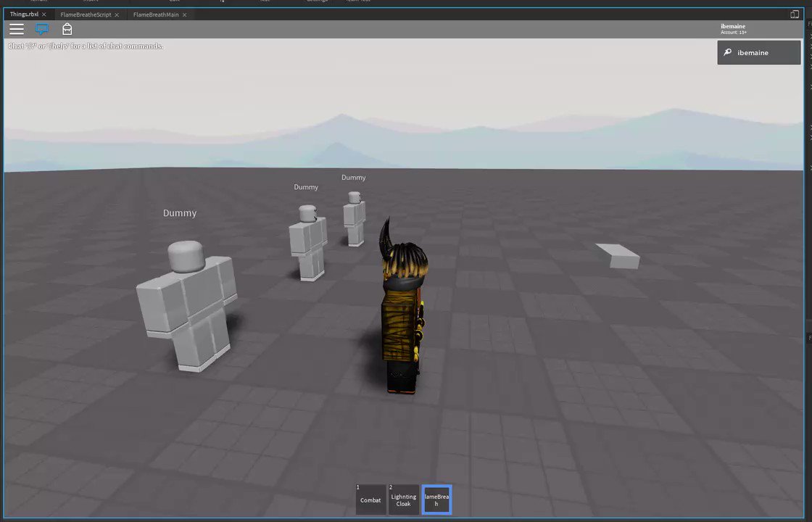Click the gray wedge block on the ground
This screenshot has width=812, height=522.
pos(618,256)
